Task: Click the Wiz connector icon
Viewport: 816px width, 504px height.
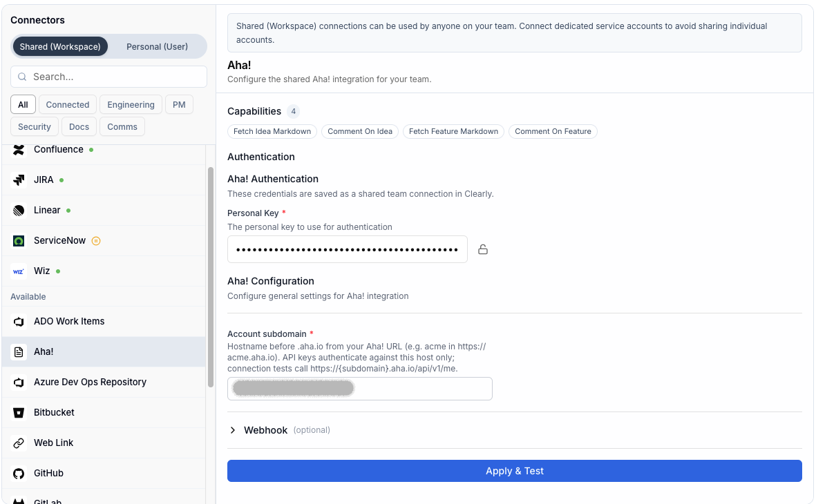Action: [19, 271]
